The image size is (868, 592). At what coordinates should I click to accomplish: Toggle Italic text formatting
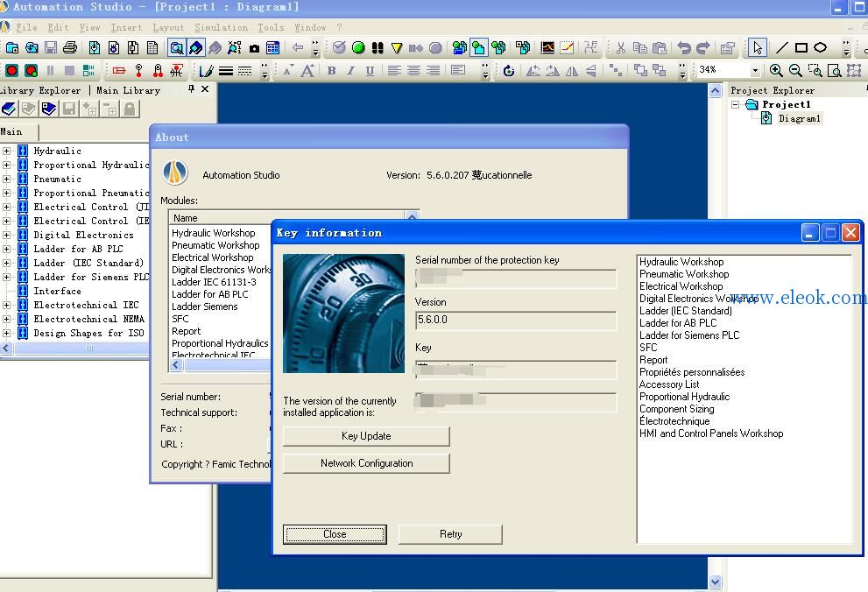(x=350, y=71)
